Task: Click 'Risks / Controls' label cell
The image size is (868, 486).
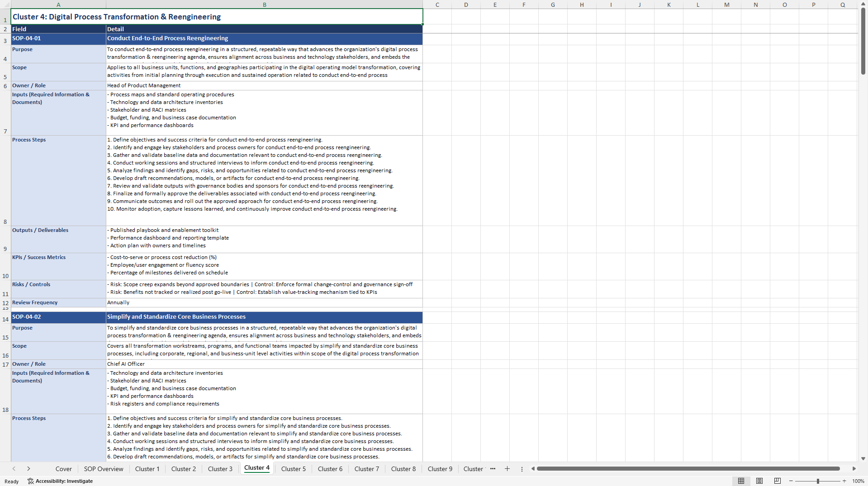Action: coord(58,289)
